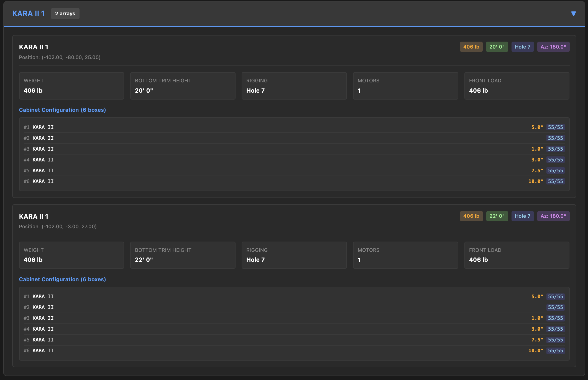588x380 pixels.
Task: Click 55/55 tag on first array's cabinet #2
Action: [555, 138]
